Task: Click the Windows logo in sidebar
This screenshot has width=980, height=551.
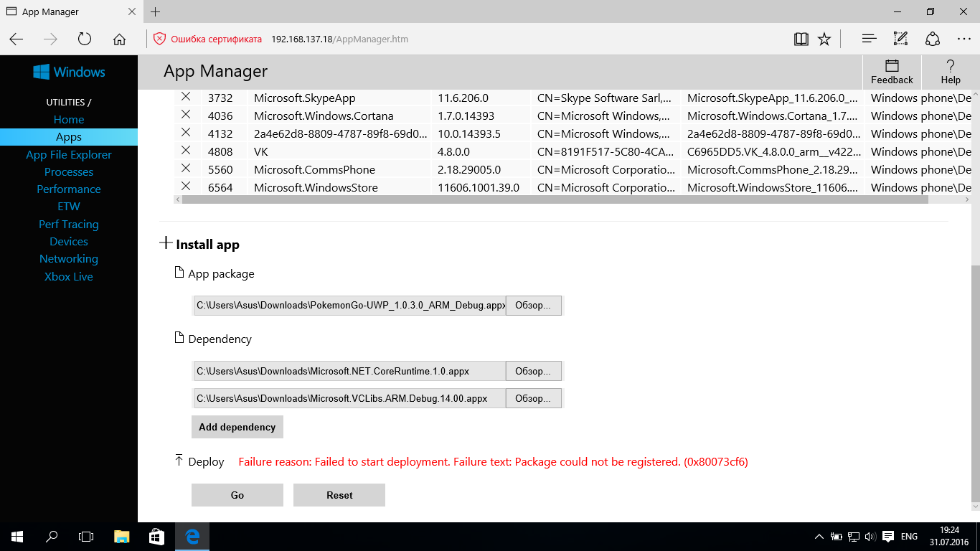Action: tap(69, 72)
